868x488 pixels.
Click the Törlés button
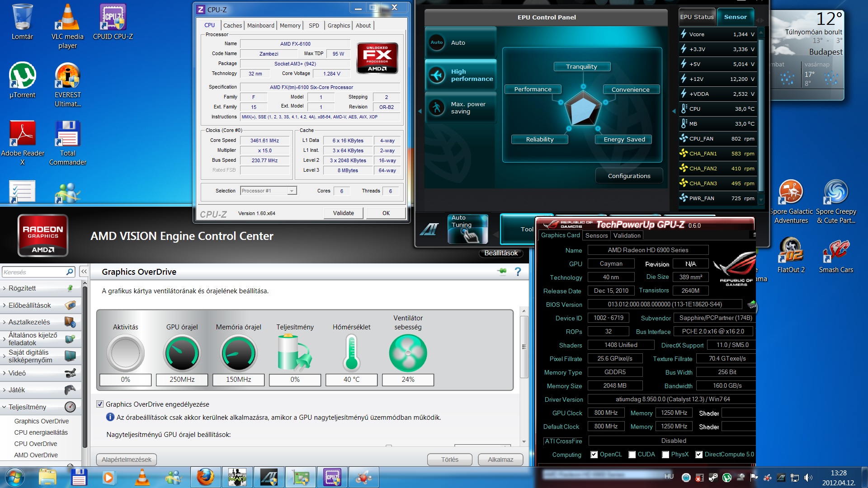point(449,460)
